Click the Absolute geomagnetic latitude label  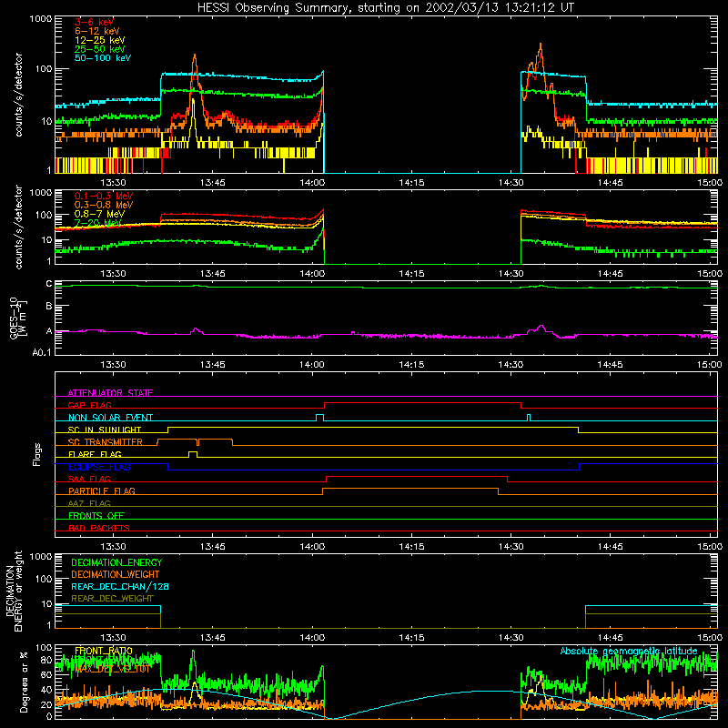629,651
